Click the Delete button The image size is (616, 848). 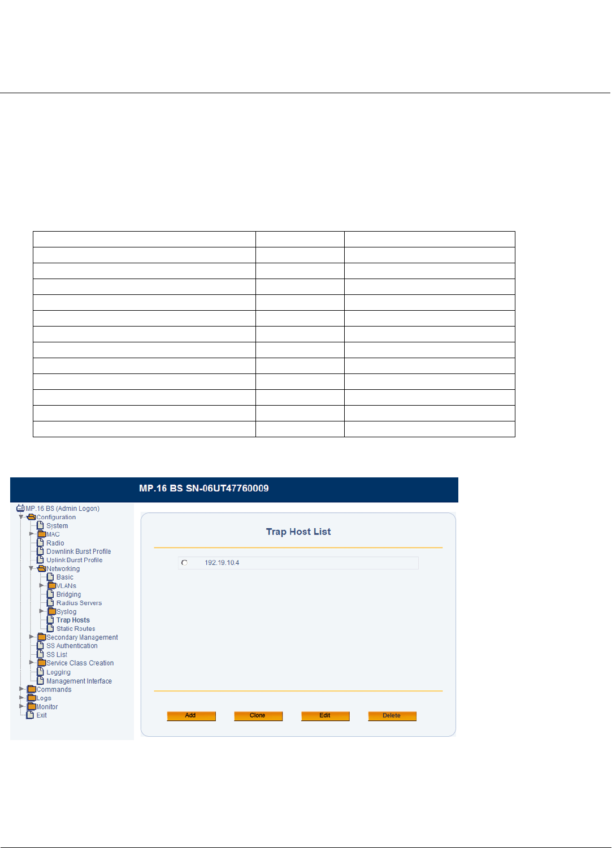[392, 716]
